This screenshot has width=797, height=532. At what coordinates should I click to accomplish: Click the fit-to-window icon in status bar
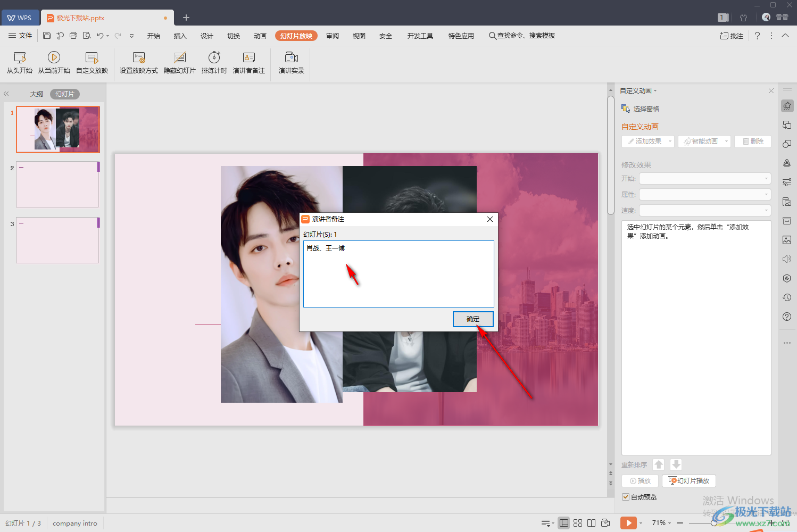(x=785, y=523)
